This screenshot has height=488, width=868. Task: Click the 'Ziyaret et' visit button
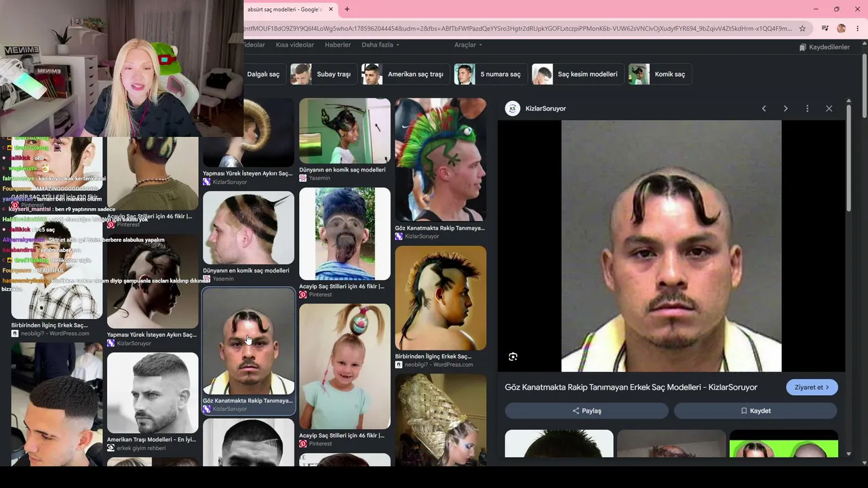[812, 387]
